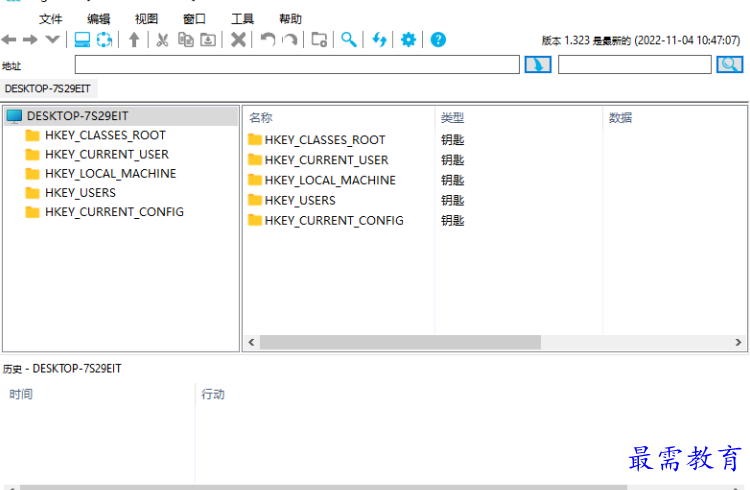Click the blue Refresh arrows icon
Viewport: 750px width, 490px height.
pos(379,40)
